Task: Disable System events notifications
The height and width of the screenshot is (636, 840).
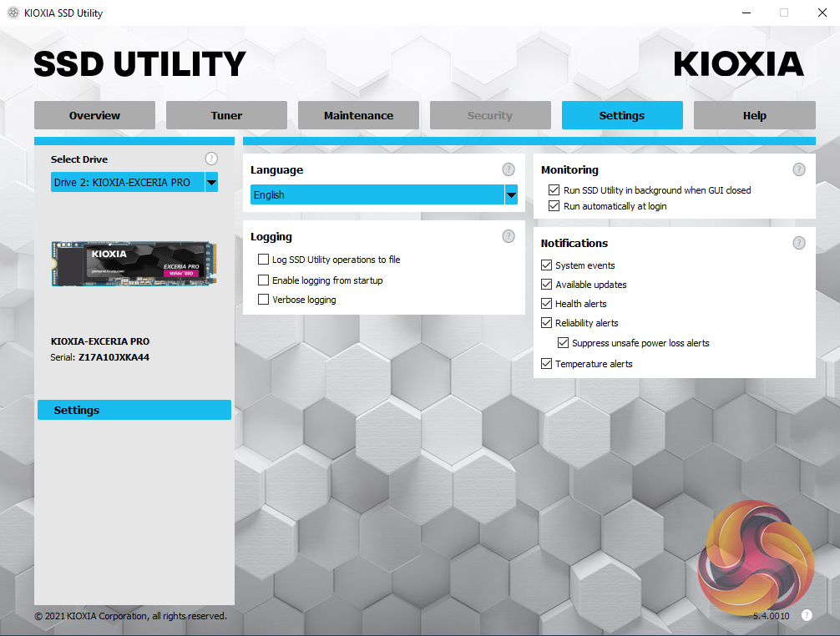Action: point(546,265)
